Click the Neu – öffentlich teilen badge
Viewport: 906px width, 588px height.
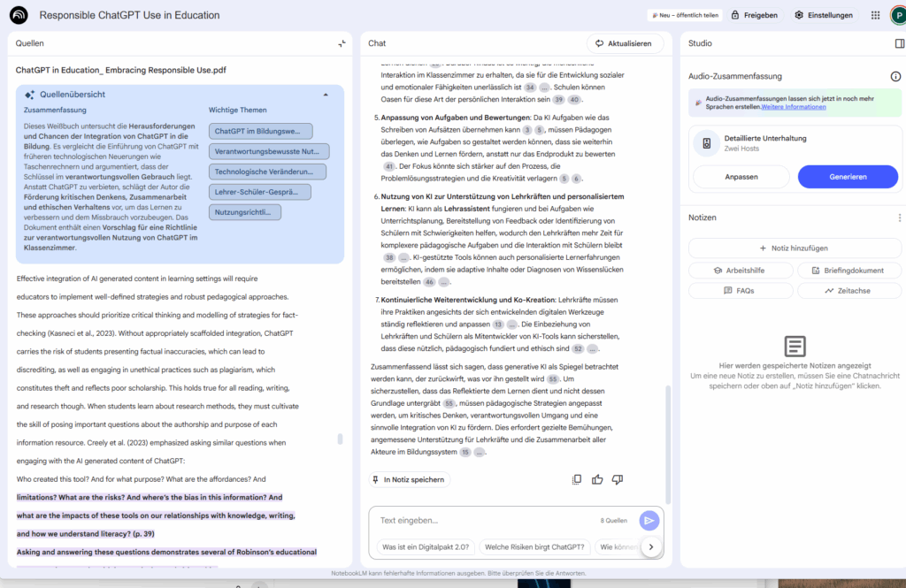(686, 16)
